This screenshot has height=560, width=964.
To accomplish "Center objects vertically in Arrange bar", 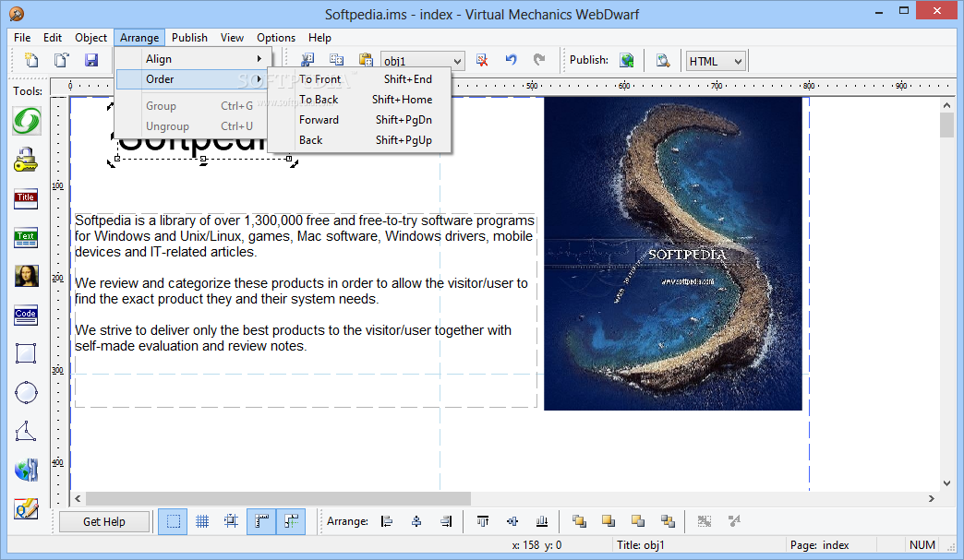I will [x=512, y=521].
